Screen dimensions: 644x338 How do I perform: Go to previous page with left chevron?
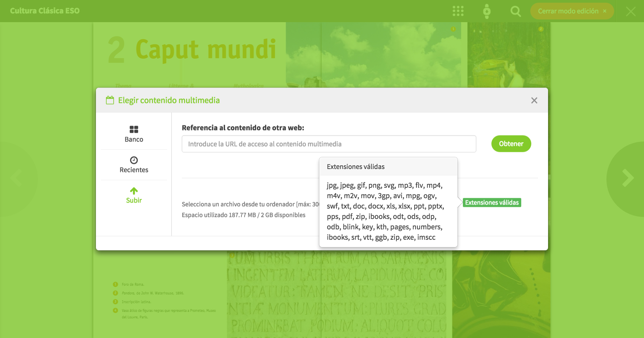click(x=16, y=178)
